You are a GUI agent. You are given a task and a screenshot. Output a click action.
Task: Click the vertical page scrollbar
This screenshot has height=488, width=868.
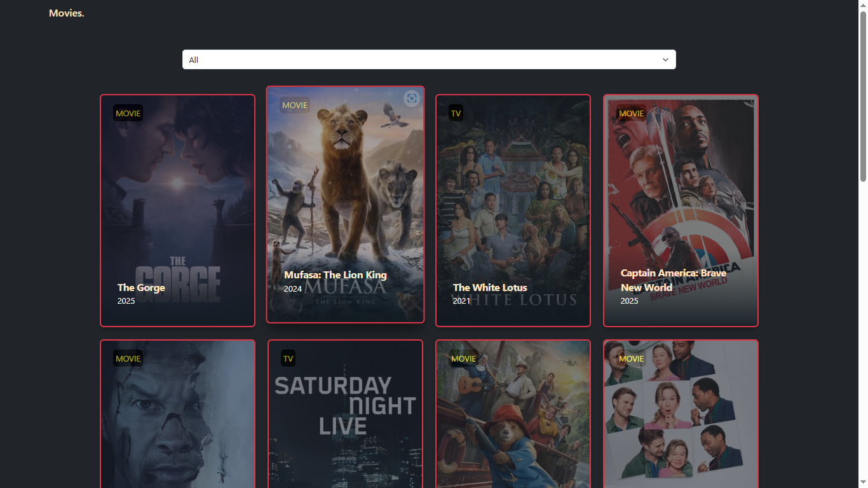(863, 95)
